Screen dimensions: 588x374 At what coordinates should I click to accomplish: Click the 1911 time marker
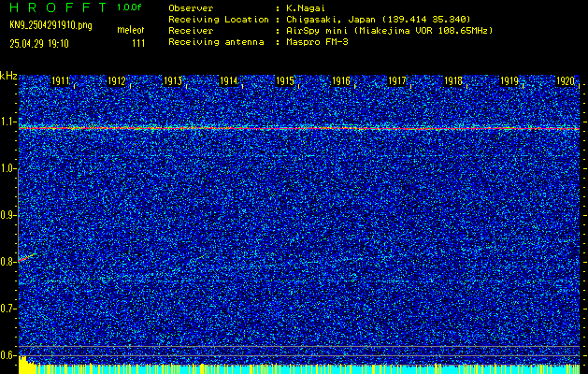(x=61, y=81)
